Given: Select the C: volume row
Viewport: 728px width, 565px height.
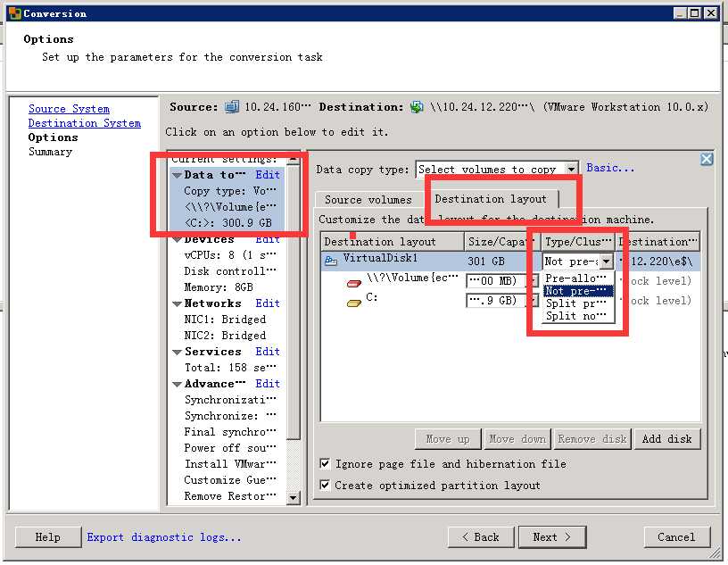Looking at the screenshot, I should (510, 301).
